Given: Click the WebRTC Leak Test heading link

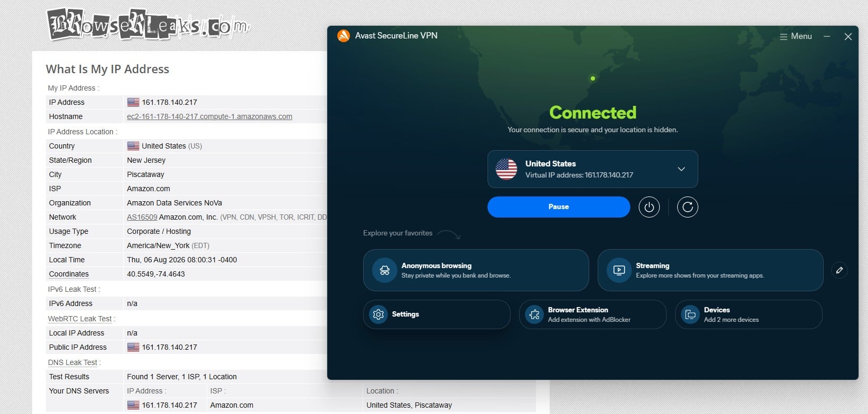Looking at the screenshot, I should point(80,319).
